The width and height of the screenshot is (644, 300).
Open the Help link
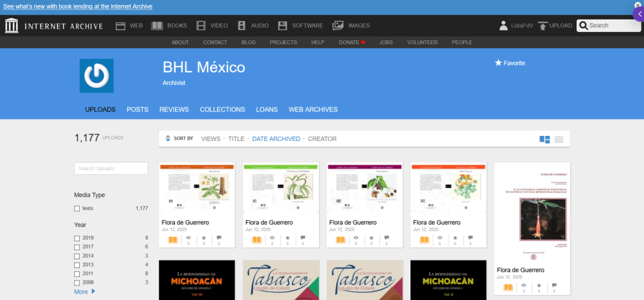point(318,42)
